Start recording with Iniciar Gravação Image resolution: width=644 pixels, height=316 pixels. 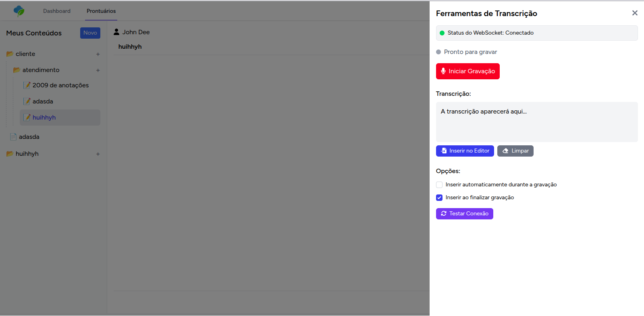468,71
